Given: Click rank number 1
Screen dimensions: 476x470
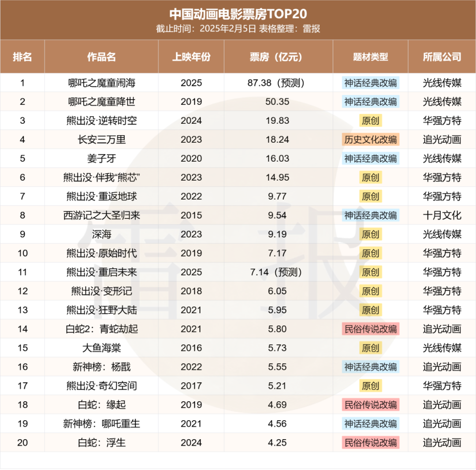Looking at the screenshot, I should click(22, 83).
